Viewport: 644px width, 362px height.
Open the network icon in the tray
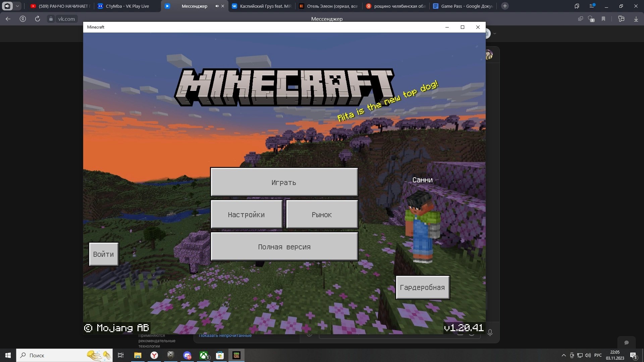point(580,355)
